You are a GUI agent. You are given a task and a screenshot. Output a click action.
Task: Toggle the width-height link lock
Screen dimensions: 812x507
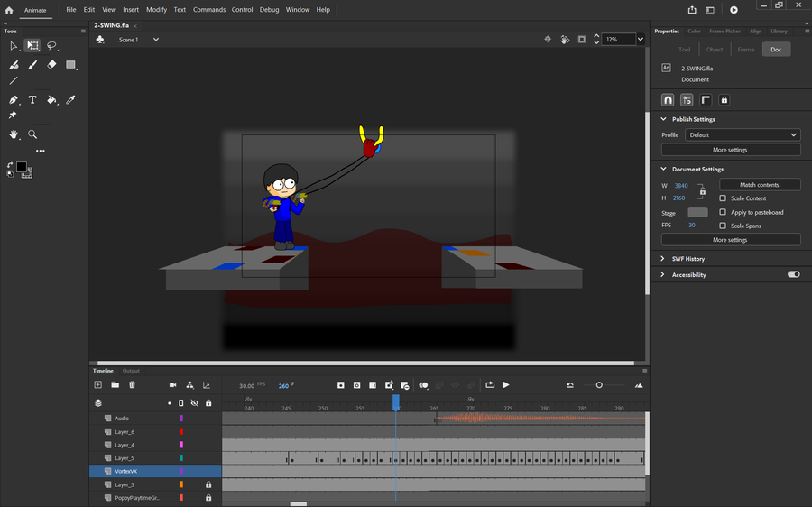702,191
